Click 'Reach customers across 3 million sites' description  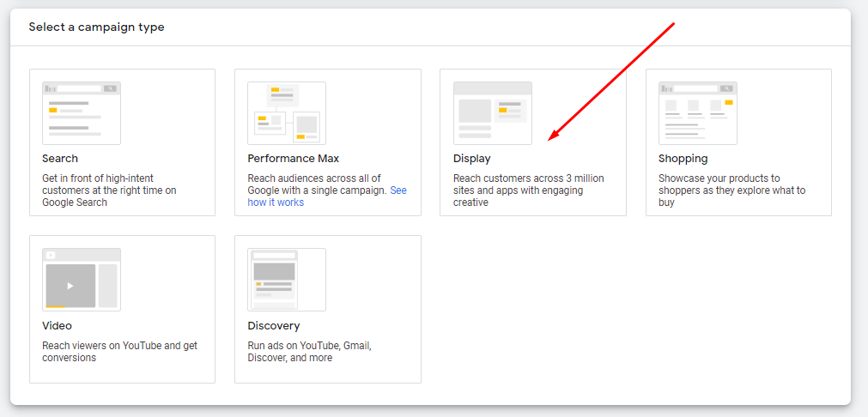(x=529, y=190)
